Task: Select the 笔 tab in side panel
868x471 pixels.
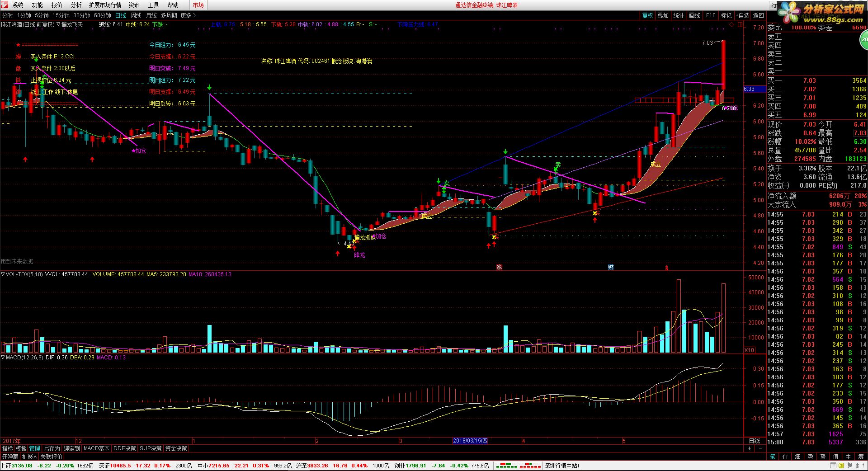Action: [773, 457]
